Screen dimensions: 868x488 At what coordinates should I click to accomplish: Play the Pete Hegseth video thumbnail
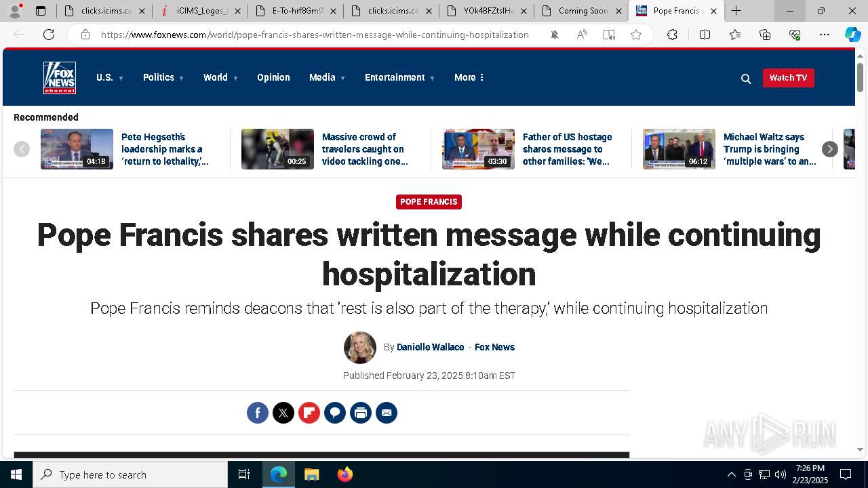click(x=77, y=149)
